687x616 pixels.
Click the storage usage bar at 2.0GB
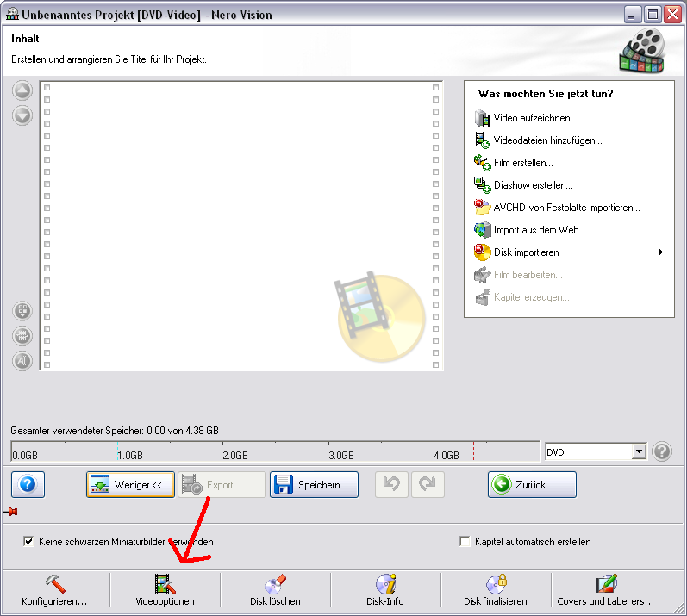(234, 451)
